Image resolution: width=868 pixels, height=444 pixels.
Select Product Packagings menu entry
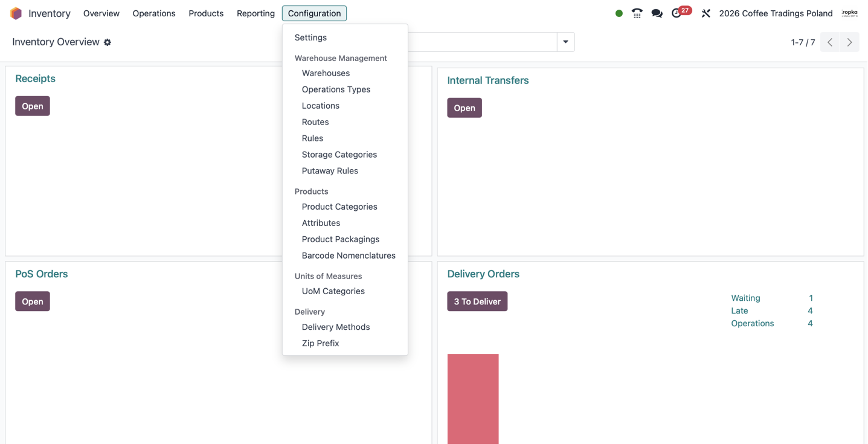[345, 239]
